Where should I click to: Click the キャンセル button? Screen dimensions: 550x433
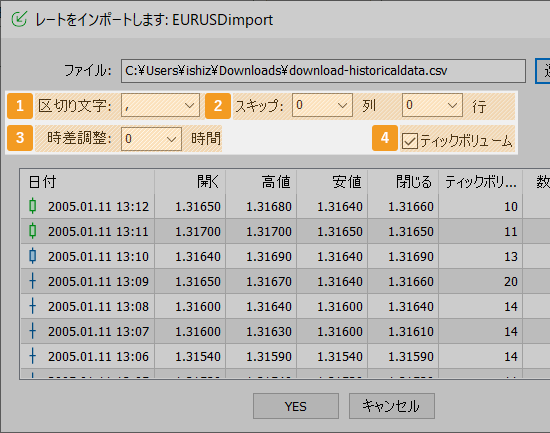pyautogui.click(x=392, y=406)
